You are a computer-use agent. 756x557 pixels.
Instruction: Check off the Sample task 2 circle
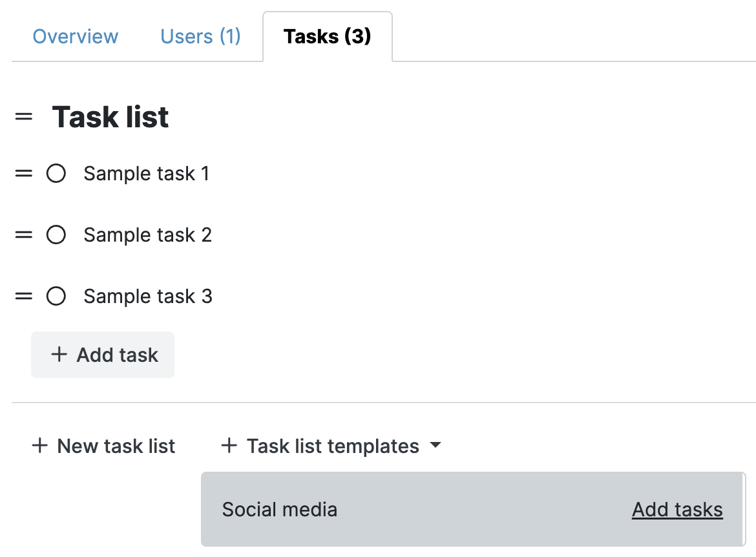pos(56,235)
